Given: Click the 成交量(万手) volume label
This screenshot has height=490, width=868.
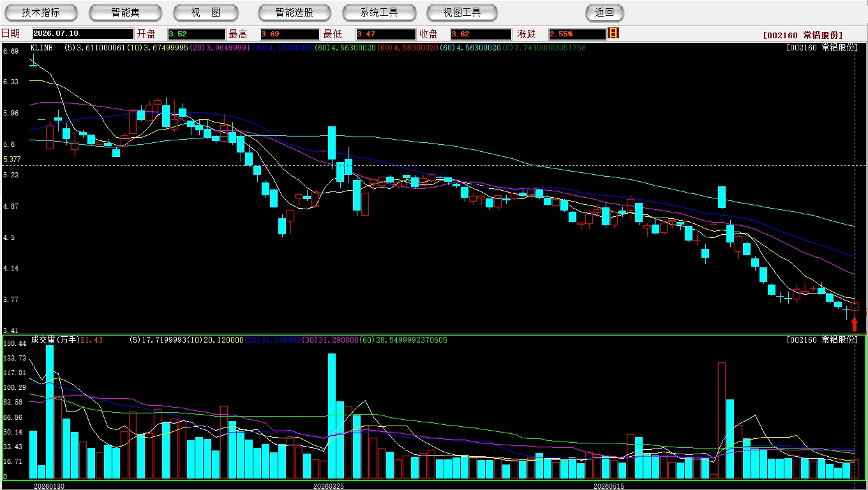Looking at the screenshot, I should (x=54, y=340).
